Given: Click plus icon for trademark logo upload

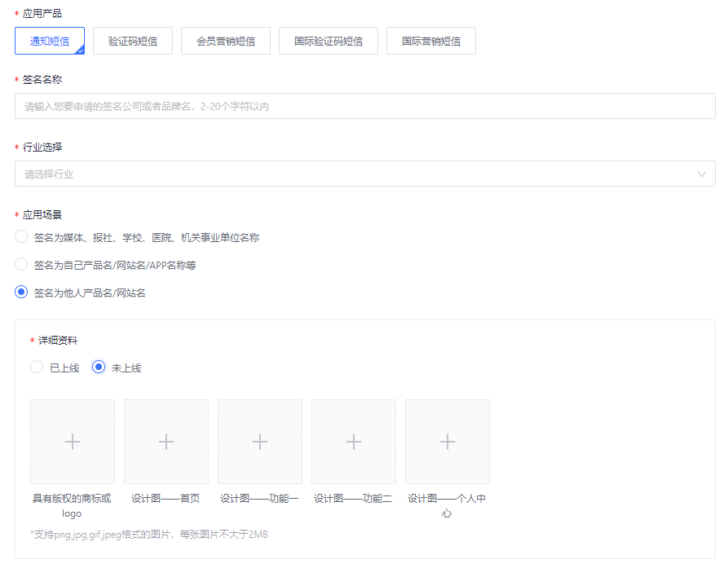Looking at the screenshot, I should (x=73, y=442).
